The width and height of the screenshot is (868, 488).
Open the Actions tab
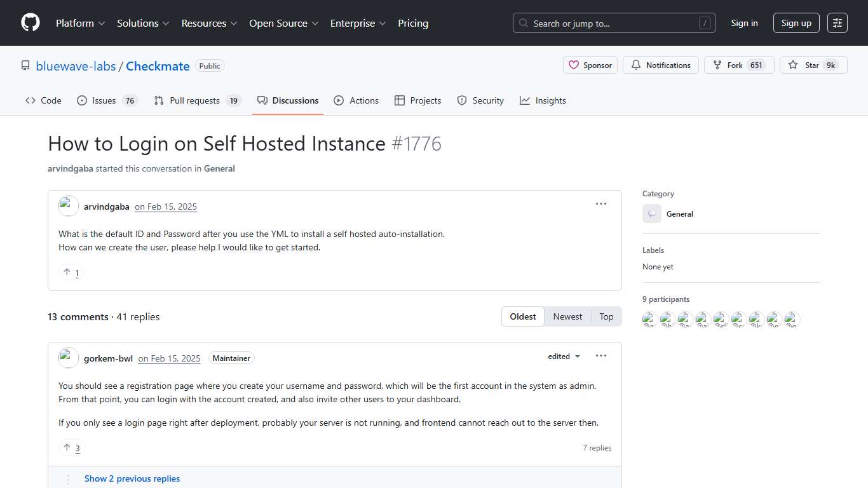[x=356, y=100]
